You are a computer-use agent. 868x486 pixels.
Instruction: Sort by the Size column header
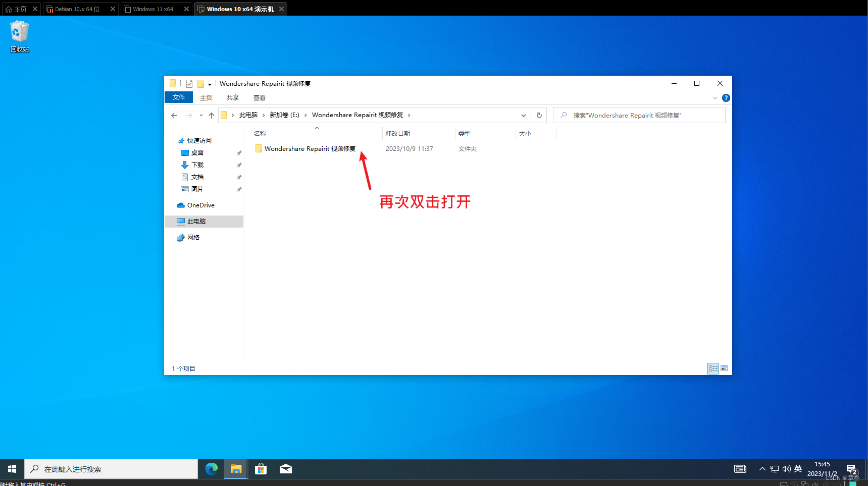[x=536, y=134]
